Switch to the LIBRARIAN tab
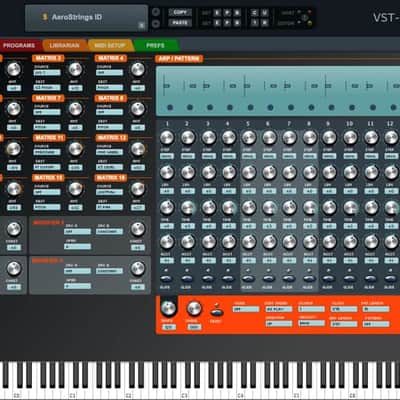This screenshot has width=400, height=400. [x=64, y=45]
